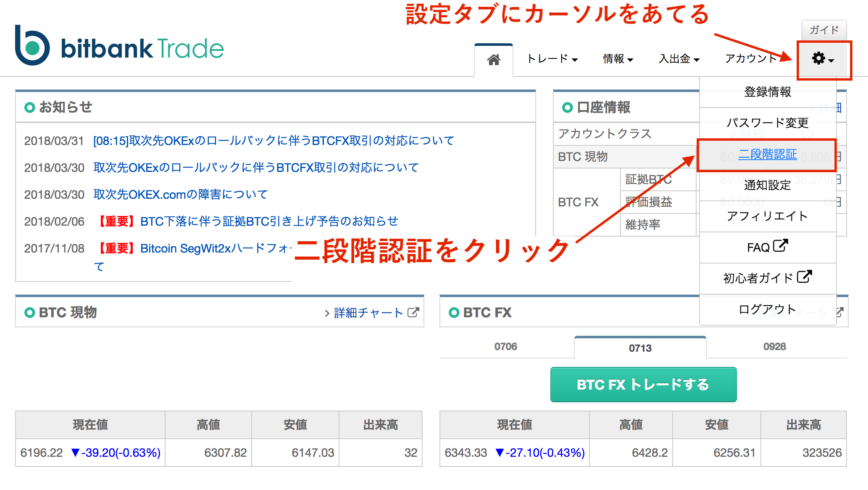Open external link icon beside 初心者ガイド
Viewport: 868px width, 490px height.
[x=805, y=277]
